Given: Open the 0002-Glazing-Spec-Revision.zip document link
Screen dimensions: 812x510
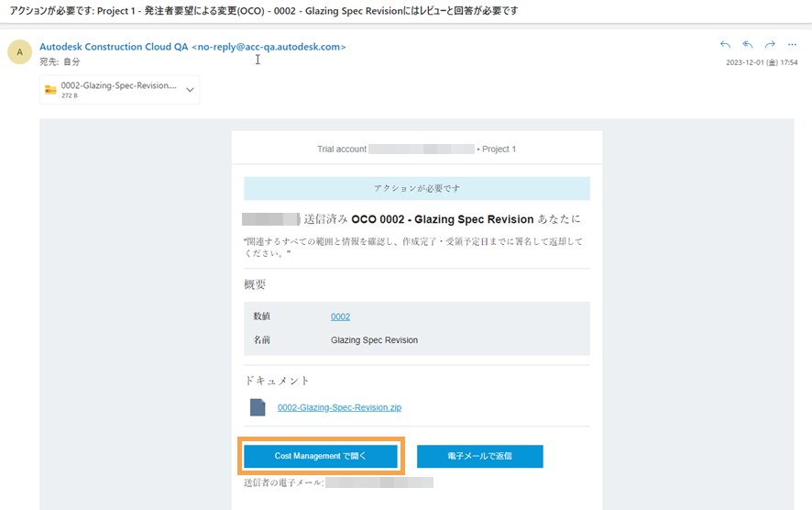Looking at the screenshot, I should [x=339, y=407].
